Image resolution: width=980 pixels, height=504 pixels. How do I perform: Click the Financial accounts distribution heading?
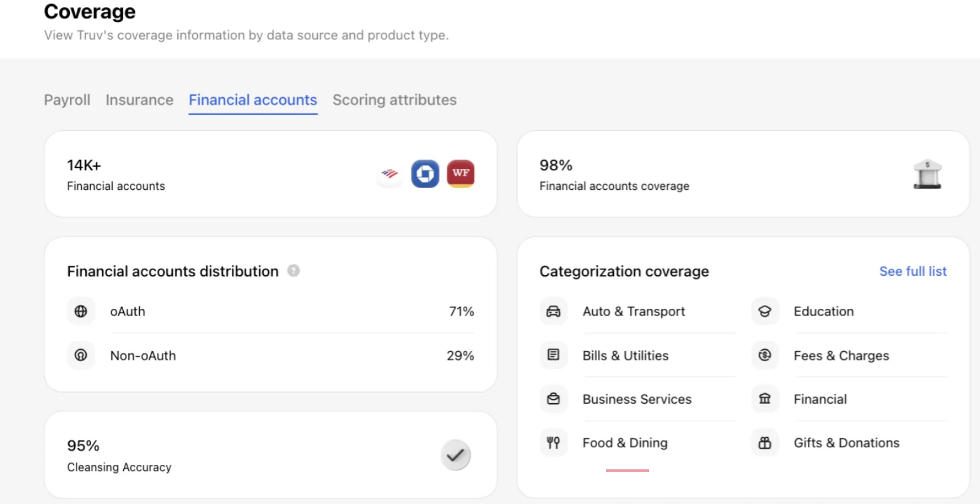coord(173,271)
